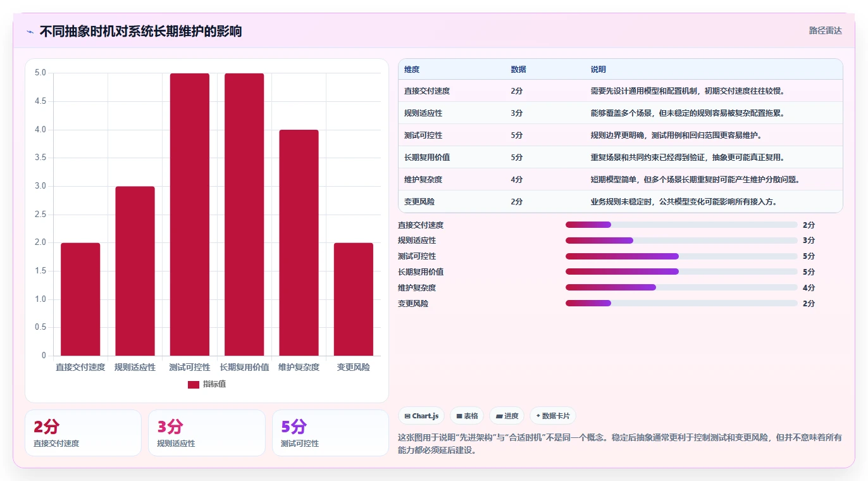Select the 规则适应性 table row cell
The height and width of the screenshot is (481, 868).
(x=423, y=113)
